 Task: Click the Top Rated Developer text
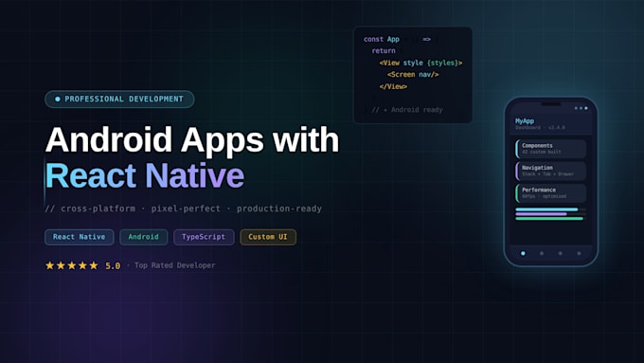[175, 265]
